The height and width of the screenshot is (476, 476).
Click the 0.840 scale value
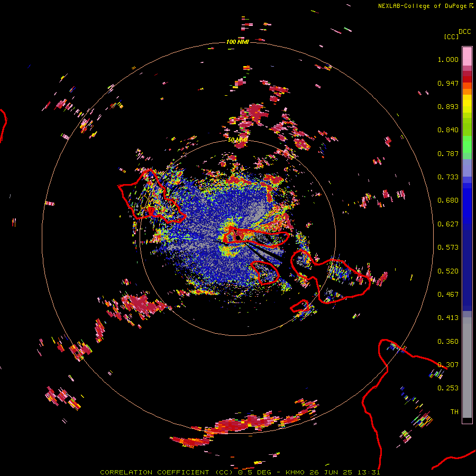[x=448, y=130]
